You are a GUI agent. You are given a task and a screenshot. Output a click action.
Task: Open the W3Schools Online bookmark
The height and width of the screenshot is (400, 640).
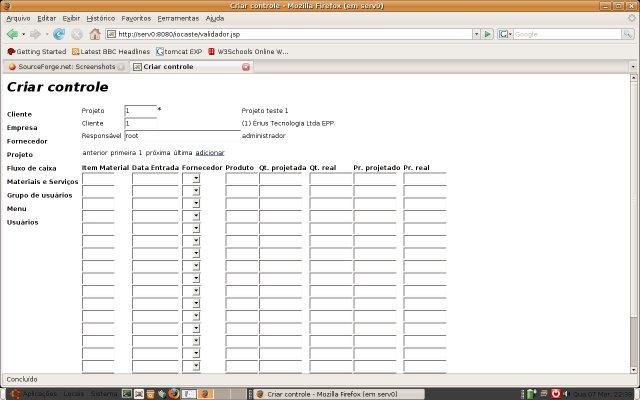pos(248,51)
